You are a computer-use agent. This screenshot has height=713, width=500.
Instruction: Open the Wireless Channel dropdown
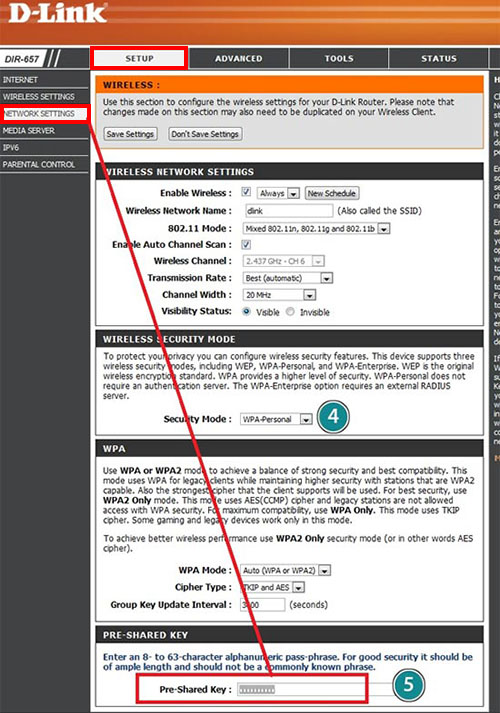(284, 261)
